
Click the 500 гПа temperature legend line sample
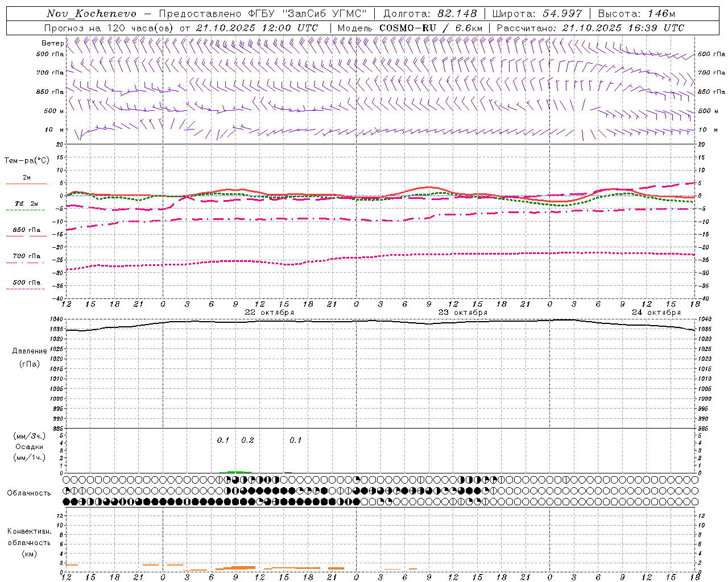25,289
